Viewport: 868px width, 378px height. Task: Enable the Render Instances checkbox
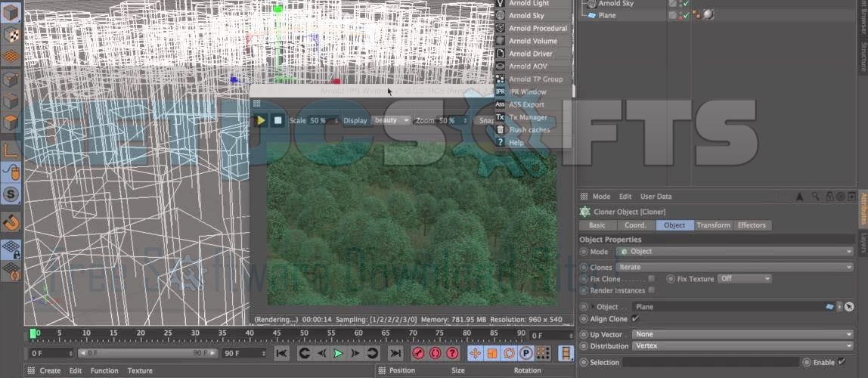tap(652, 290)
